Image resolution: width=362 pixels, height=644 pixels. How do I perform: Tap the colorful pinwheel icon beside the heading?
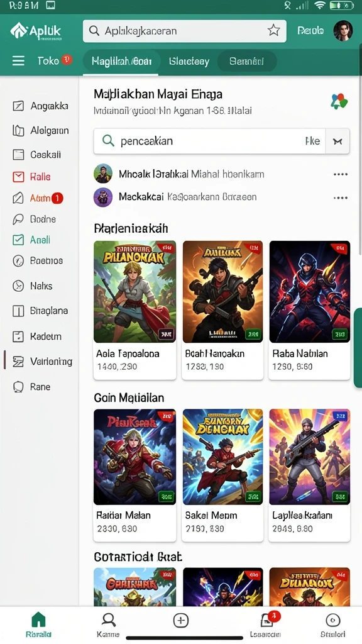click(x=339, y=101)
